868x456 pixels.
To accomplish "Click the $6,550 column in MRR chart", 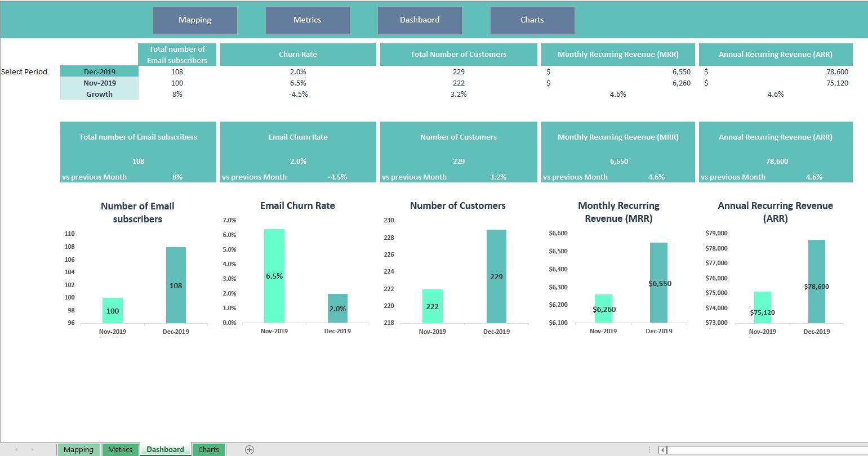I will [658, 281].
